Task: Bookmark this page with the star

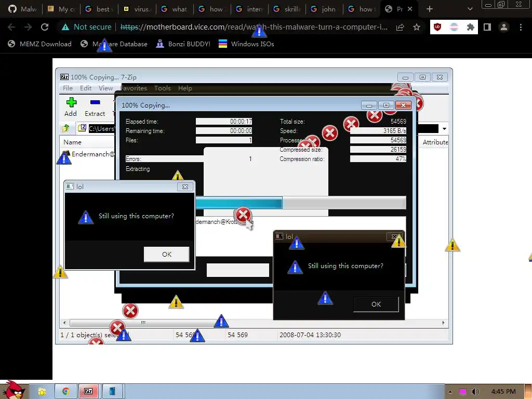Action: (417, 27)
